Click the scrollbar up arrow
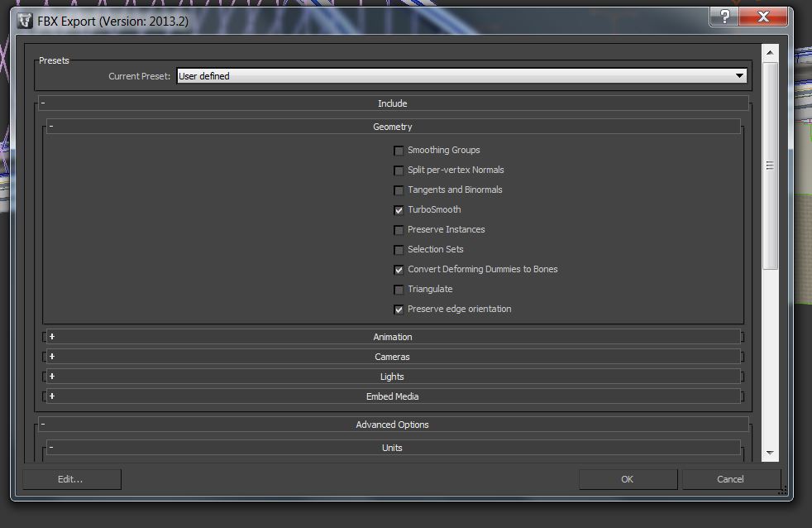The height and width of the screenshot is (528, 812). (x=770, y=52)
